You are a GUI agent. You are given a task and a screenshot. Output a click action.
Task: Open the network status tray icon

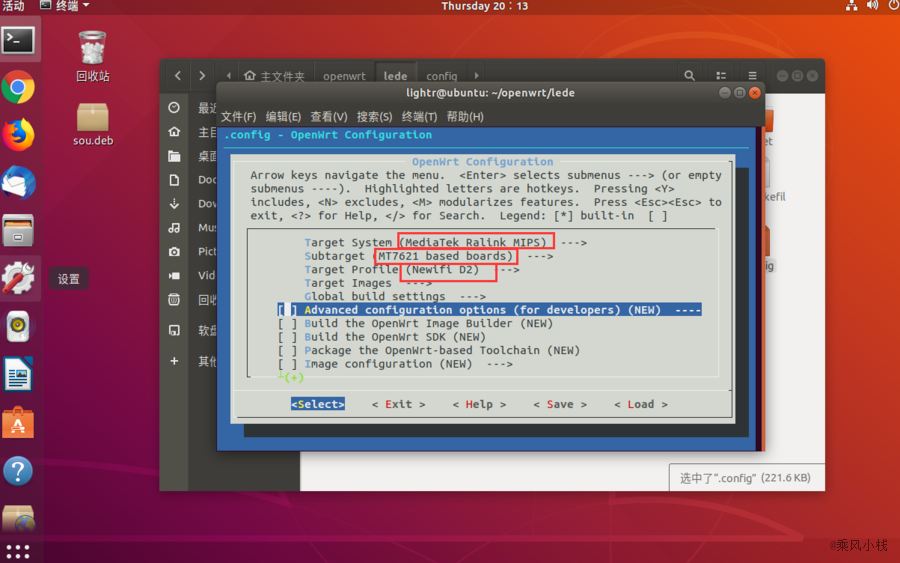(x=852, y=6)
